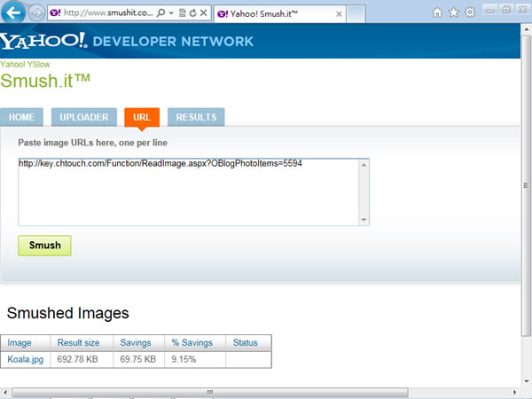Stop loading with the address bar X
Viewport: 532px width, 399px height.
tap(204, 13)
